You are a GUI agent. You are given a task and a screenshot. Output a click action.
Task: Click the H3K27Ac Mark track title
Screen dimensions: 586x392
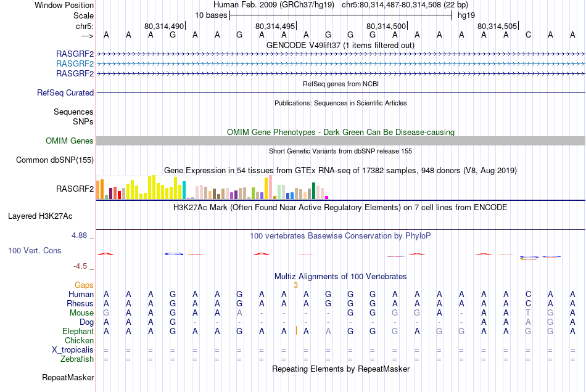(340, 207)
